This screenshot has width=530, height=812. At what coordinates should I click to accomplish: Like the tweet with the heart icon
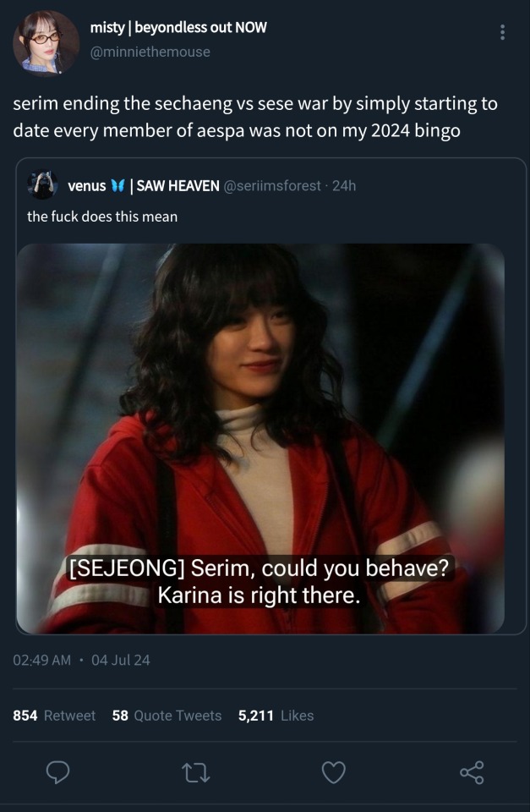(334, 771)
